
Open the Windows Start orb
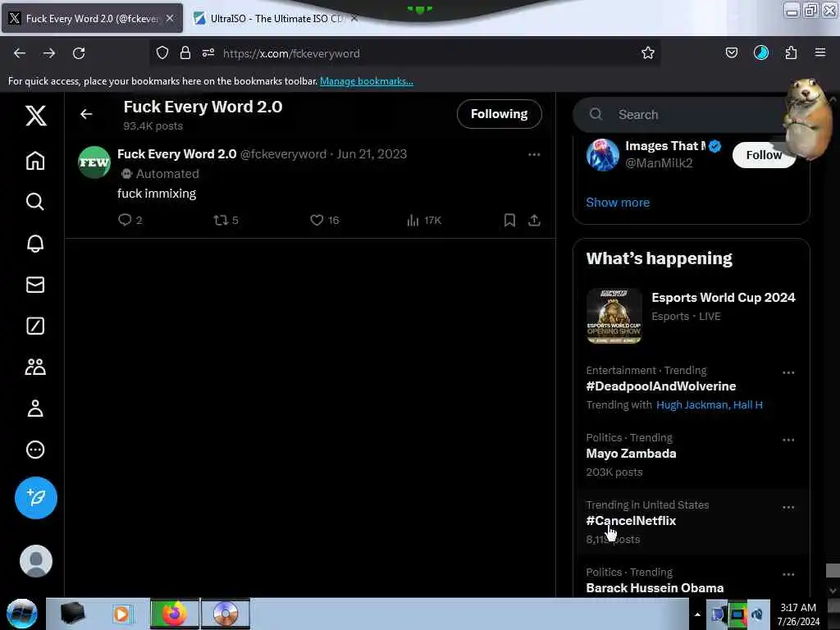tap(22, 614)
